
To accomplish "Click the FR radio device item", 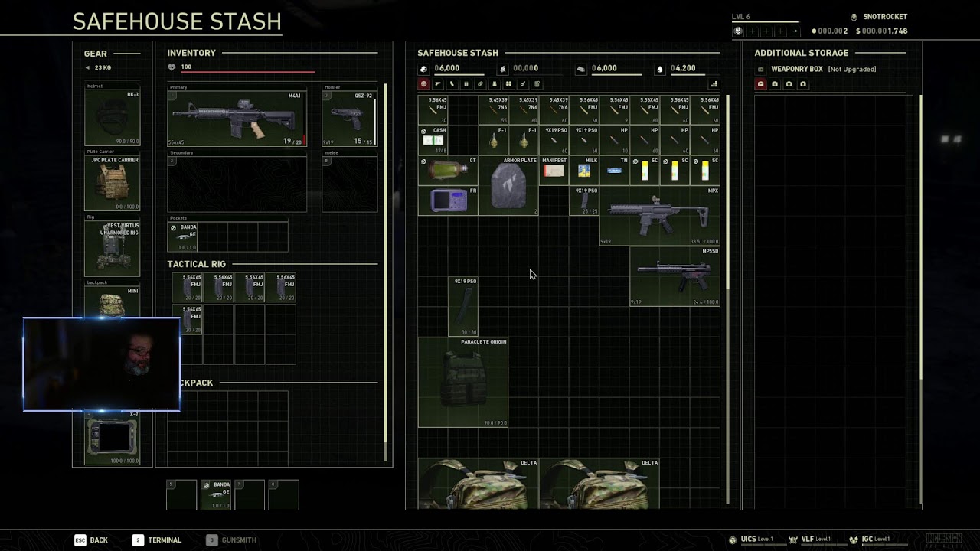I will (x=448, y=201).
